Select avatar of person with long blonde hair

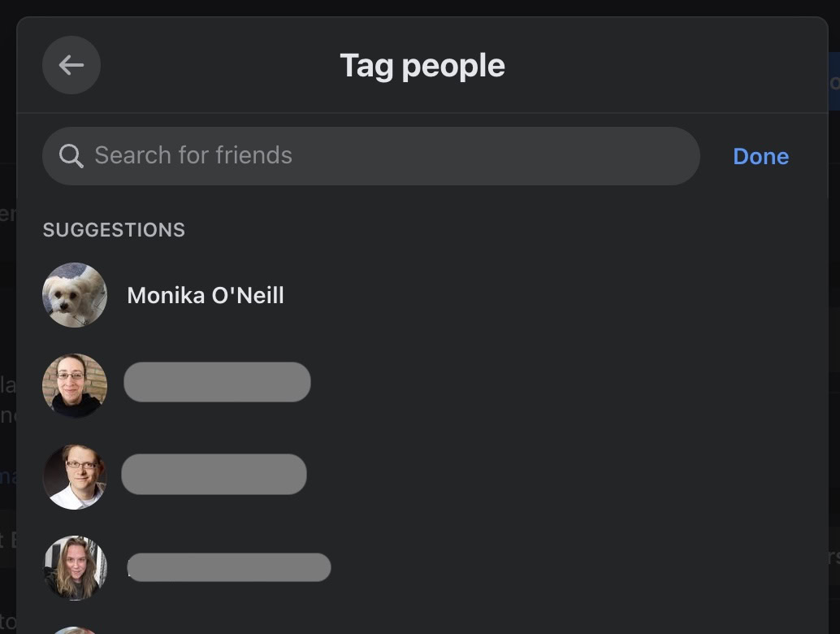[75, 567]
